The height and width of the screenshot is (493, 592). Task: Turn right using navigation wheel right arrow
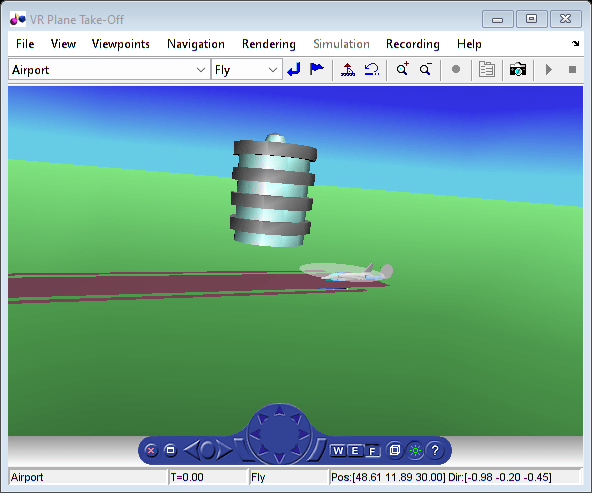click(x=303, y=434)
